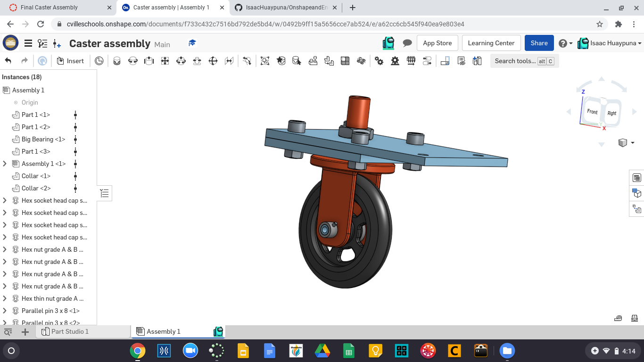This screenshot has width=644, height=362.
Task: Click the App Store button
Action: 437,43
